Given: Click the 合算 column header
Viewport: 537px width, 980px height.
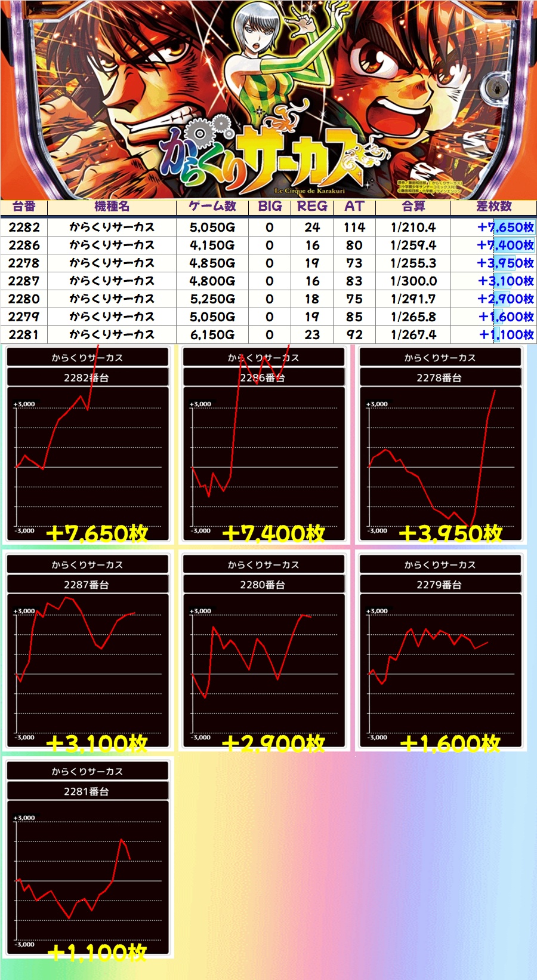Looking at the screenshot, I should click(x=413, y=207).
